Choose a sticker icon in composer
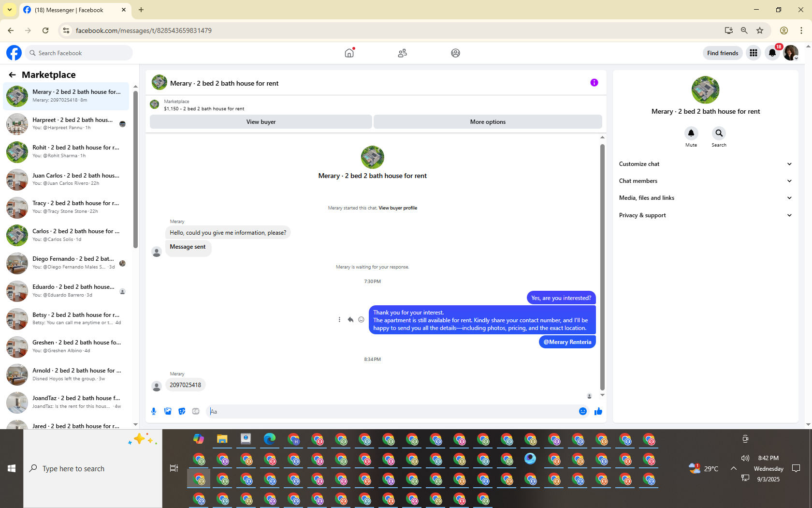The height and width of the screenshot is (508, 812). 182,411
